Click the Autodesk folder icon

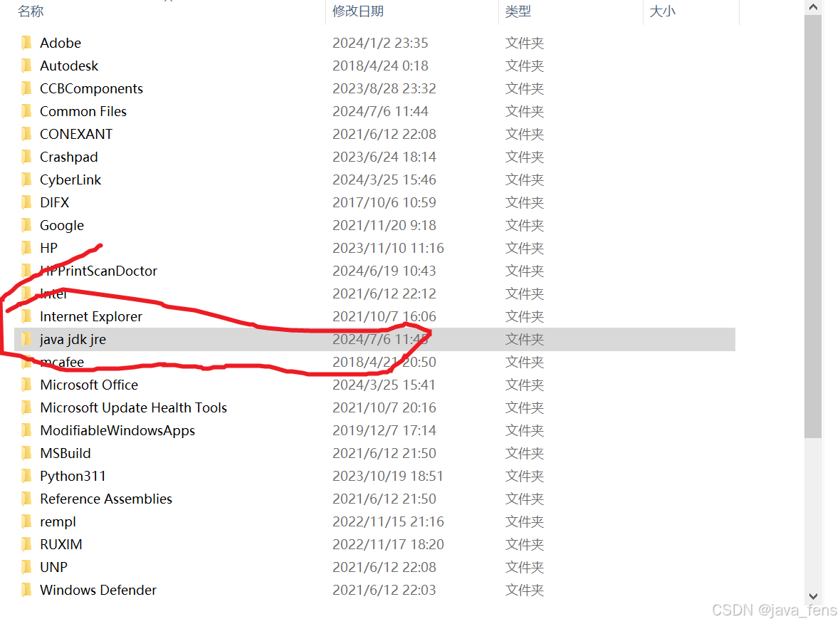(x=26, y=66)
